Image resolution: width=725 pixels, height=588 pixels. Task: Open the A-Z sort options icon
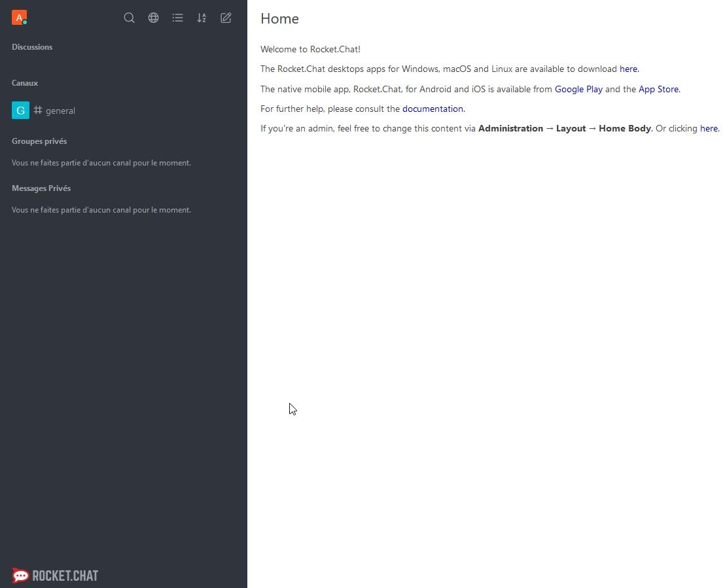coord(202,18)
